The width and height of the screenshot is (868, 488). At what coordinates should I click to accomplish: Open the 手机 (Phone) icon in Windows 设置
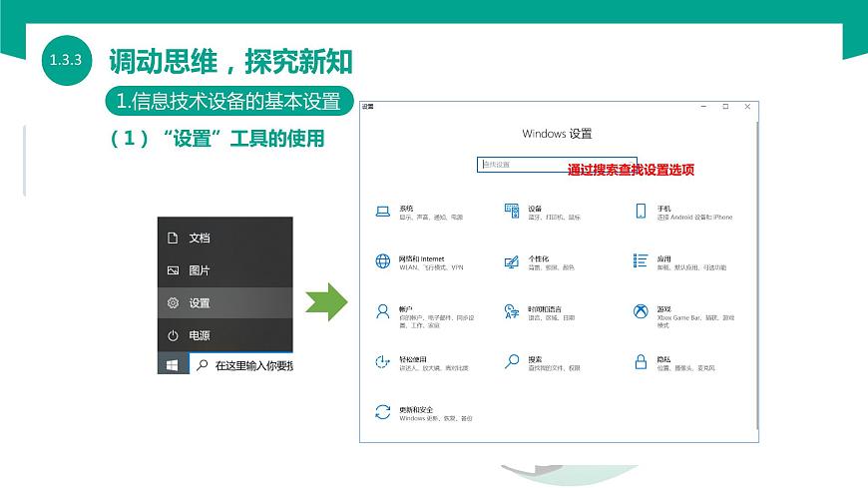point(641,211)
